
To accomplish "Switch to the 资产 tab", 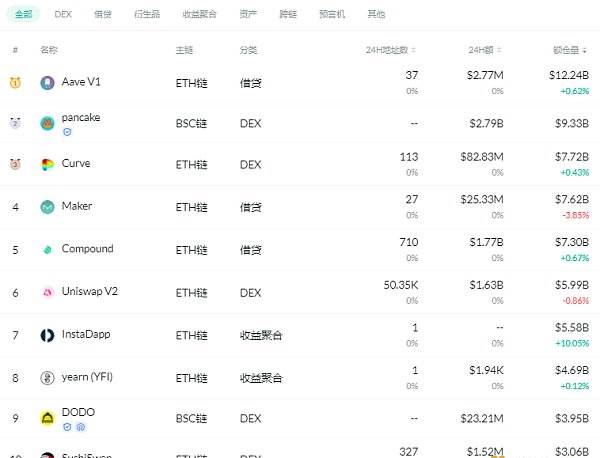I will click(248, 14).
